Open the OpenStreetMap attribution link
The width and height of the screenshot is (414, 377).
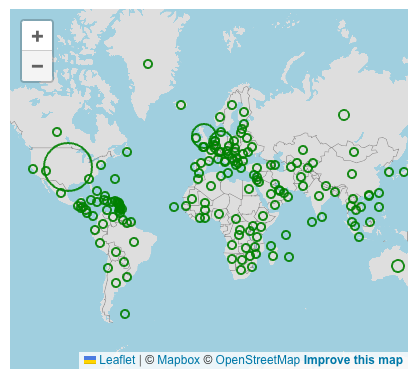[x=258, y=360]
